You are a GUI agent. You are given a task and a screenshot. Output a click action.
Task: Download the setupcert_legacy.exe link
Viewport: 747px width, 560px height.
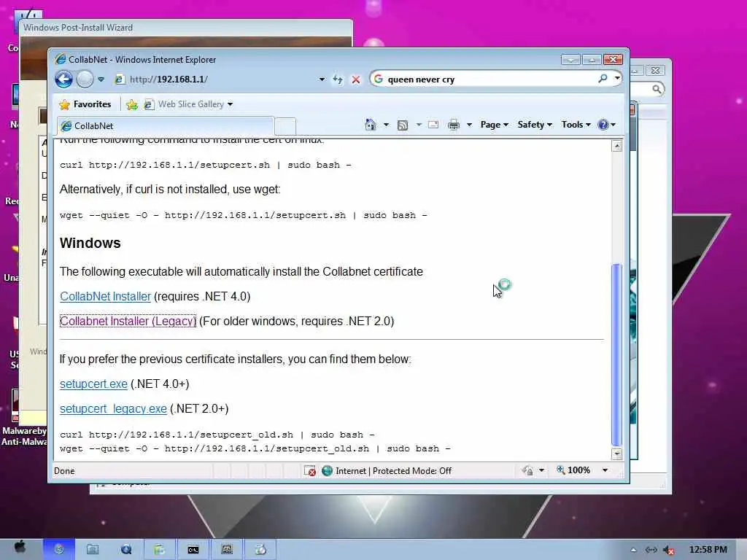pos(113,408)
